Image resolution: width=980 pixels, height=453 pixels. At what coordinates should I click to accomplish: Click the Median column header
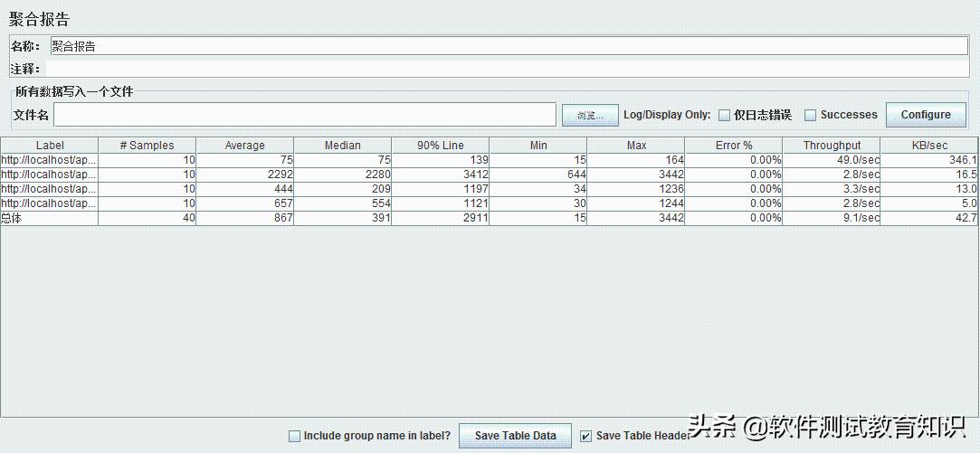(342, 146)
